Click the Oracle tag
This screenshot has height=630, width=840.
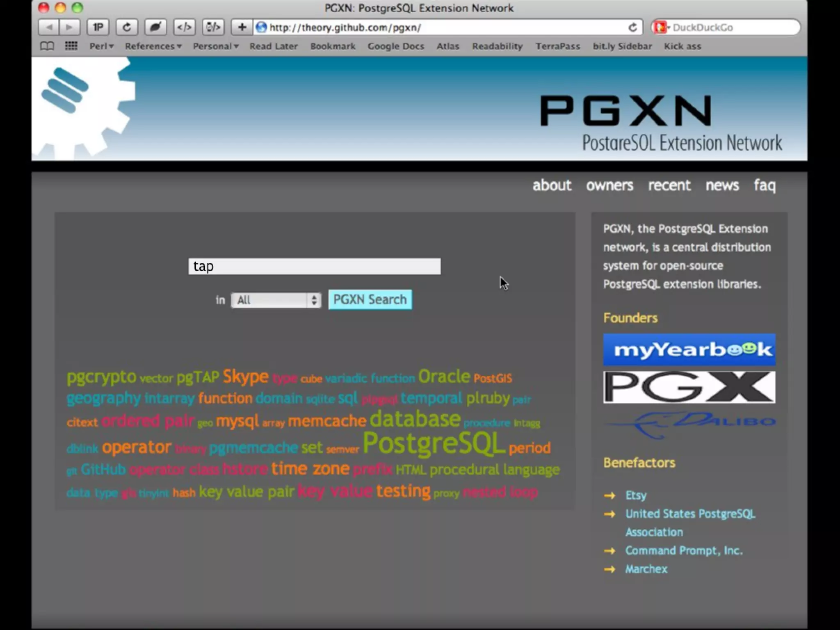click(444, 376)
